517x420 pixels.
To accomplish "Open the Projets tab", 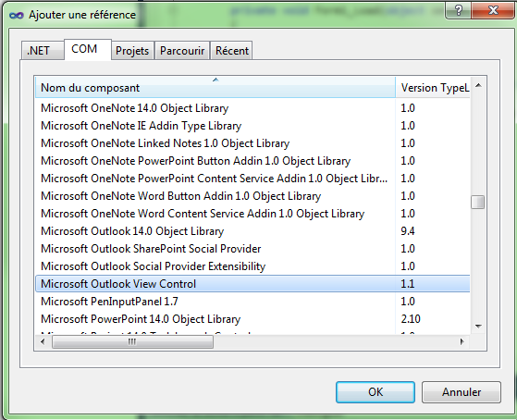I will tap(132, 51).
